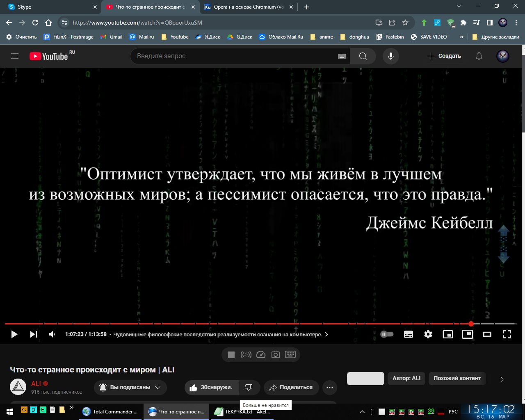Open the Gmail bookmark

coord(112,37)
